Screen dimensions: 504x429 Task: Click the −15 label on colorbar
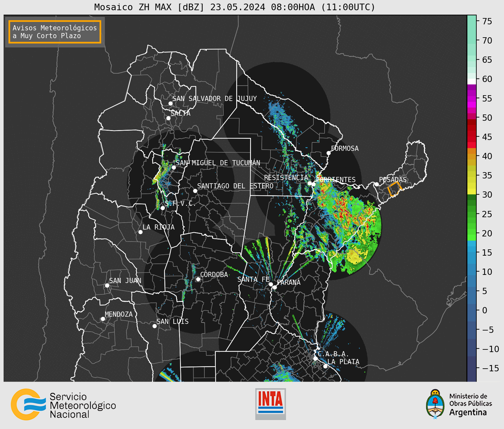coord(490,368)
